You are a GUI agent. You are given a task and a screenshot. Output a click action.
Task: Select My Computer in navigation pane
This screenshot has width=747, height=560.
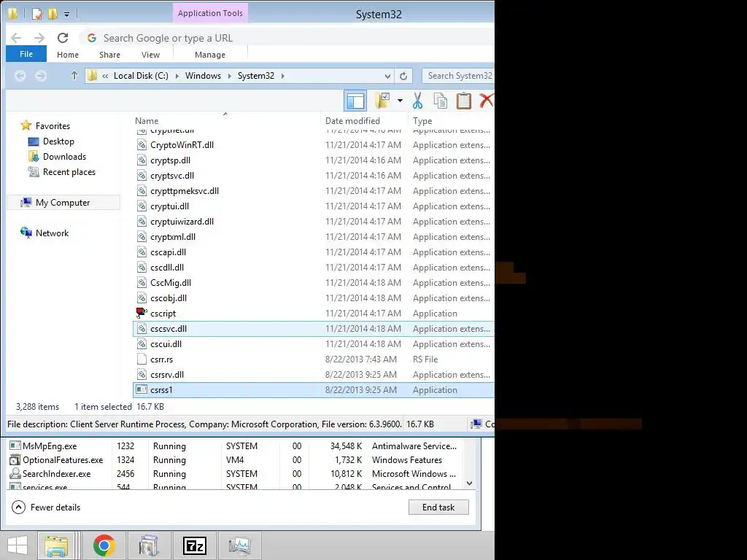click(x=63, y=203)
